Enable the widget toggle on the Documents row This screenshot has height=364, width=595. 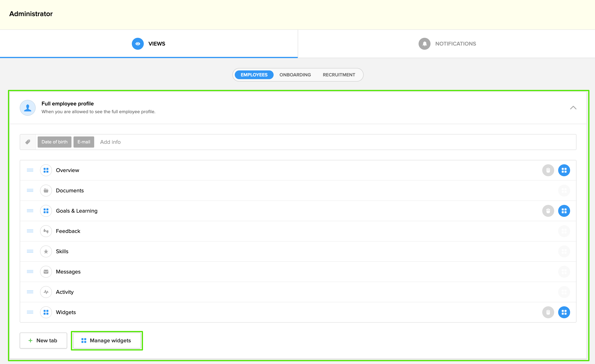[564, 191]
